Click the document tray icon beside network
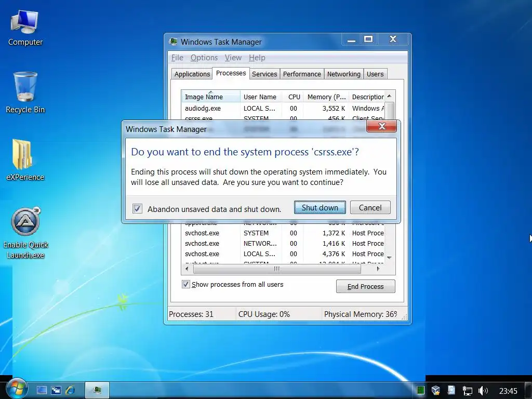Image resolution: width=532 pixels, height=399 pixels. pyautogui.click(x=451, y=390)
